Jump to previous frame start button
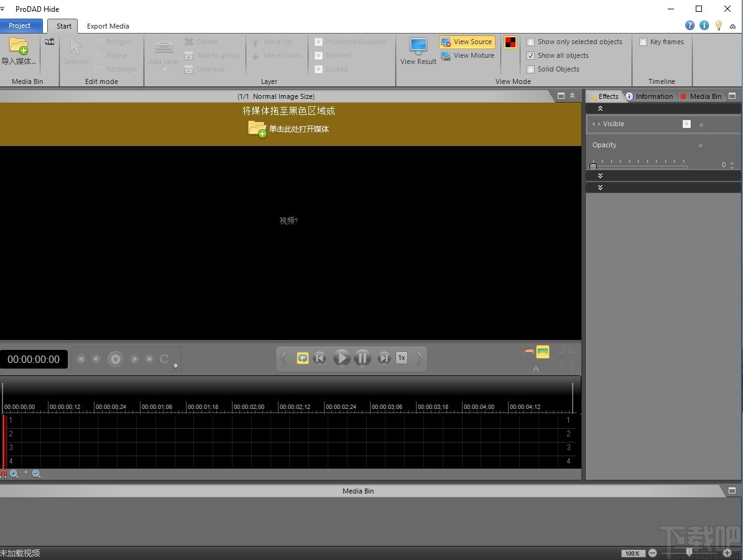 [x=320, y=358]
